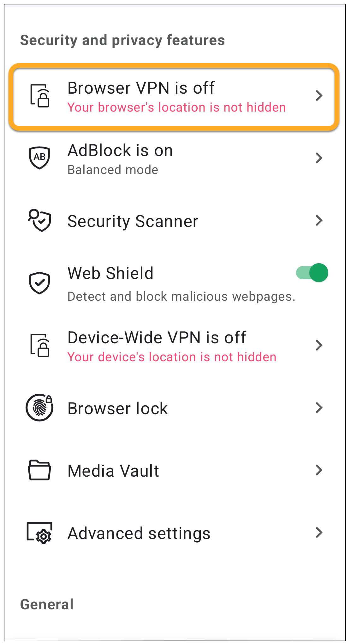Click the Web Shield checkmark icon

pos(39,283)
